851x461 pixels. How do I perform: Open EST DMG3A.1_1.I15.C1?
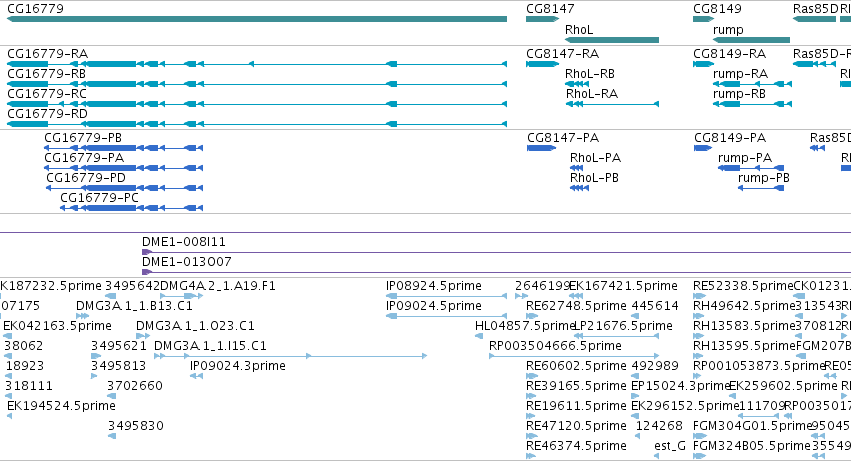tap(290, 356)
